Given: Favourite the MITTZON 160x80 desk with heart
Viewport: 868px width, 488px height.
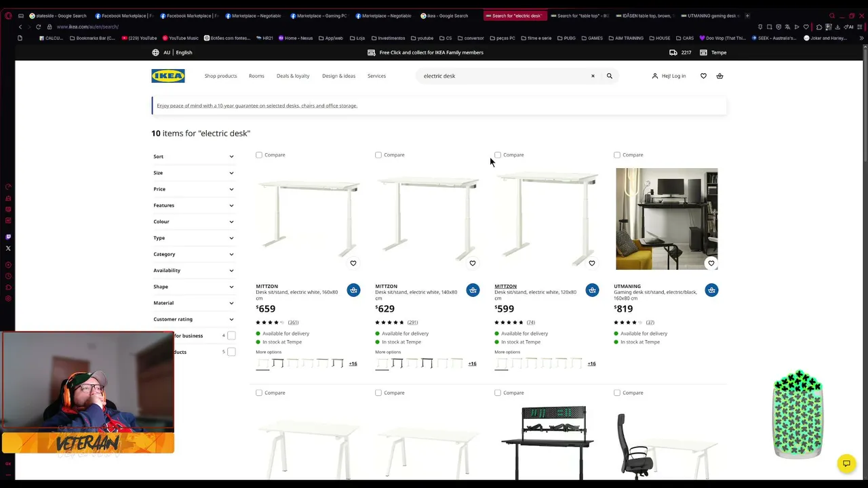Looking at the screenshot, I should (x=353, y=263).
